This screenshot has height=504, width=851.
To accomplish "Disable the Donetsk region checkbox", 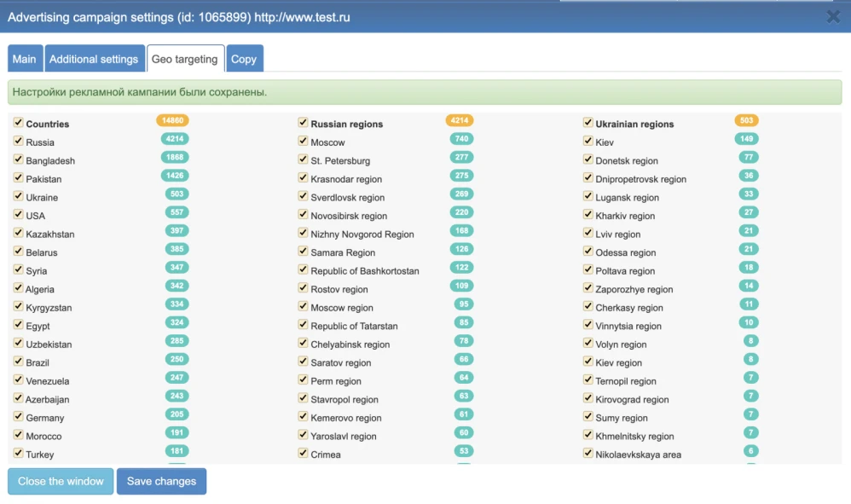I will 588,160.
